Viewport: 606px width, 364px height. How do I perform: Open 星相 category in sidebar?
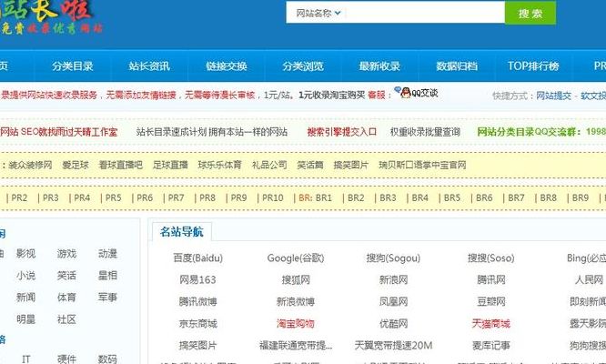pos(107,276)
